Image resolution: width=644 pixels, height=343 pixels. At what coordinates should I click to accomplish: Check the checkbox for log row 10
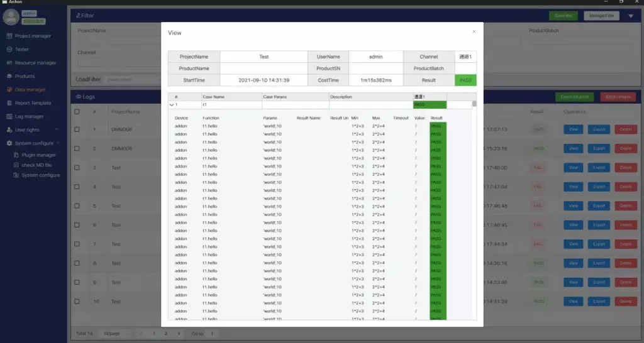77,302
